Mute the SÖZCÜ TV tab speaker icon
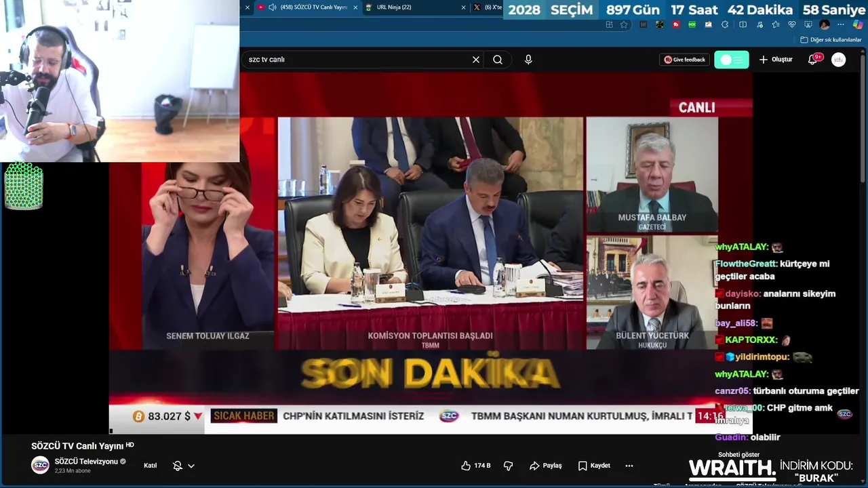 click(273, 7)
